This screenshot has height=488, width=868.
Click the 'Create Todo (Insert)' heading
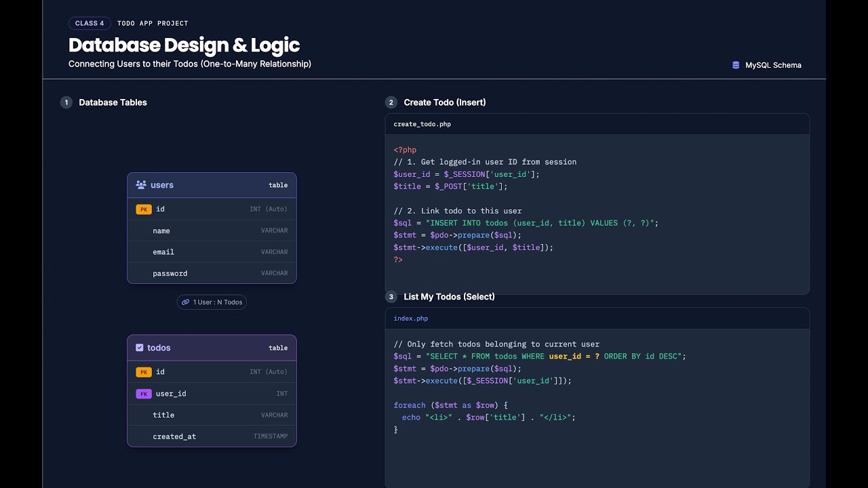click(x=445, y=102)
